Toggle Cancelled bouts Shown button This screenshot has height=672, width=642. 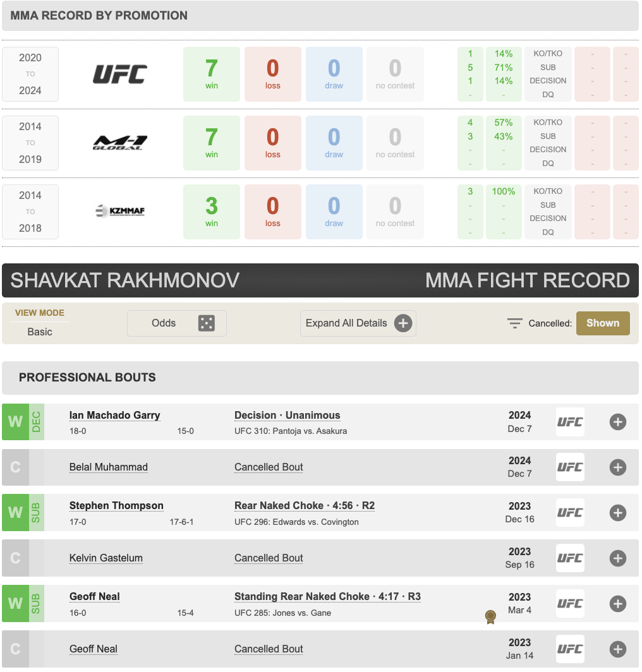pyautogui.click(x=602, y=323)
